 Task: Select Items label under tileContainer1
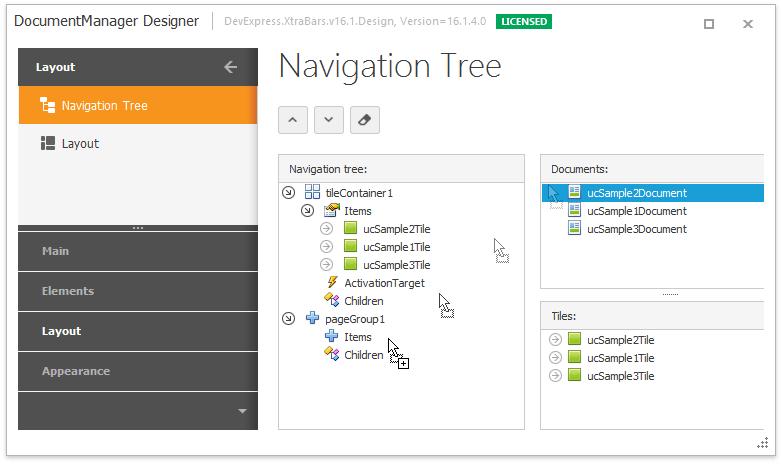[358, 211]
